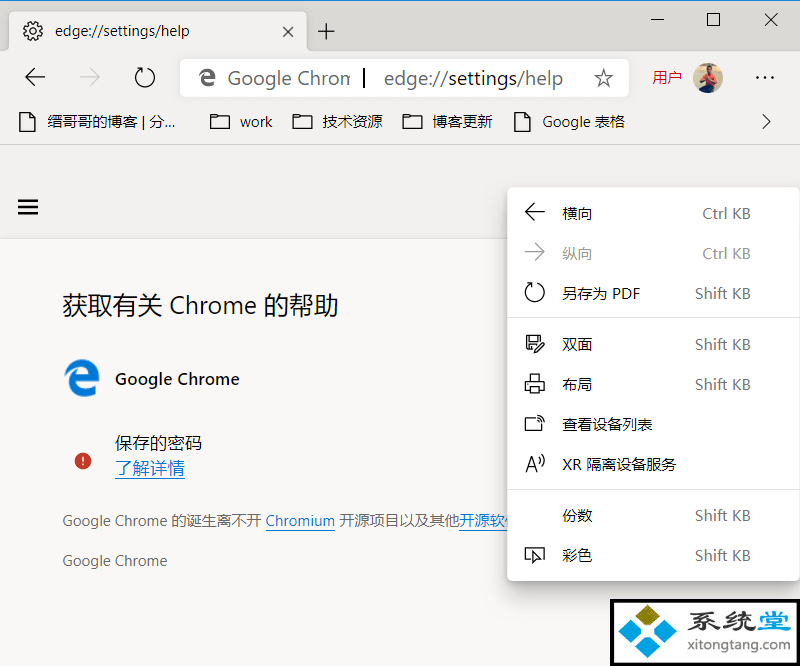Choose 另存为 PDF from the menu

click(x=653, y=293)
